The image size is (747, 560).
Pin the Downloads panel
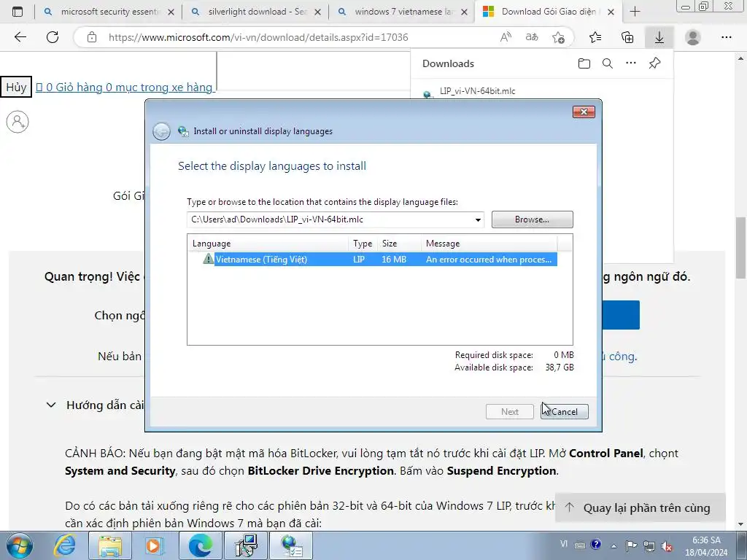tap(654, 63)
